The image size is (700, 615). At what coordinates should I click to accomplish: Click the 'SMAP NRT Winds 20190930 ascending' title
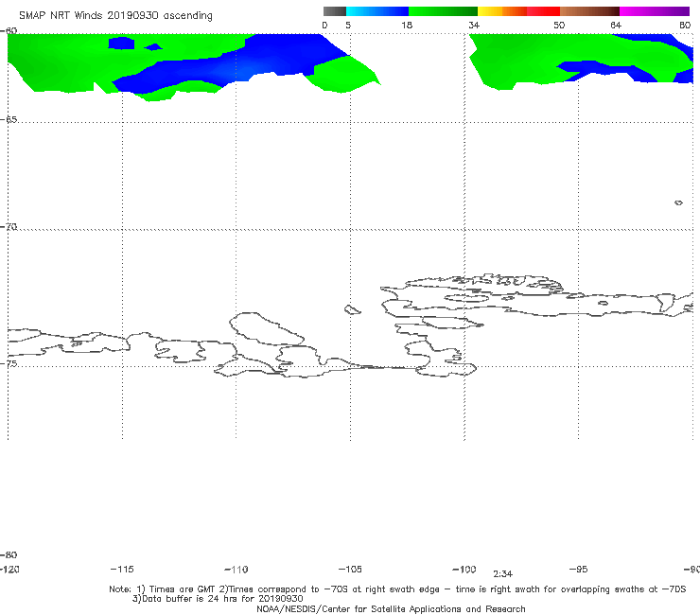(x=115, y=16)
